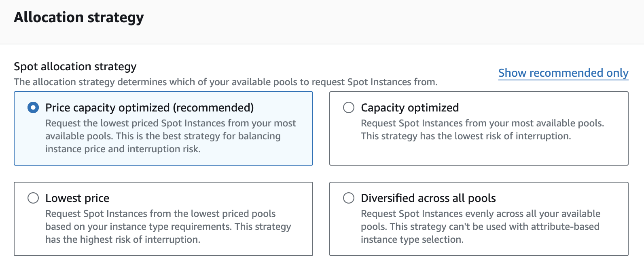The height and width of the screenshot is (269, 644).
Task: Click 'Request the lowest priced Spot Instances' line
Action: (170, 123)
